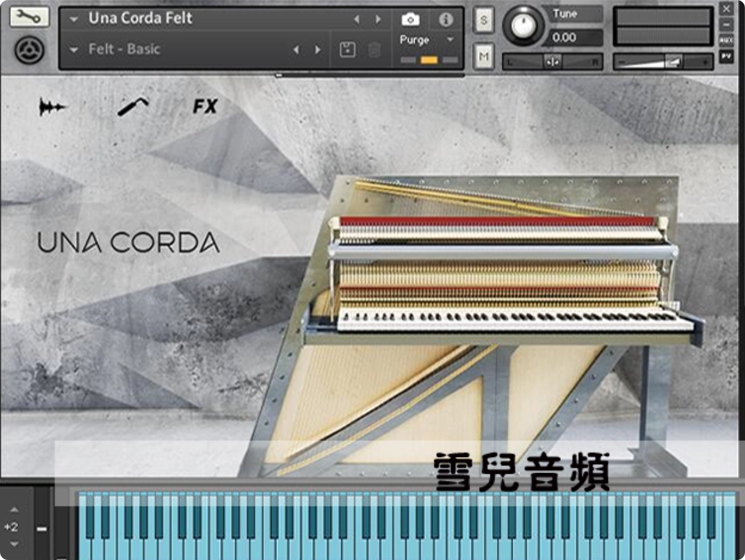
Task: Open the hammer workbench page
Action: point(133,106)
